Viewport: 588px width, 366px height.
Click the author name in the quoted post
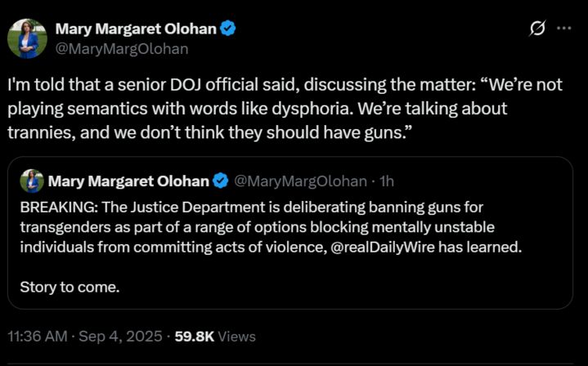[128, 181]
